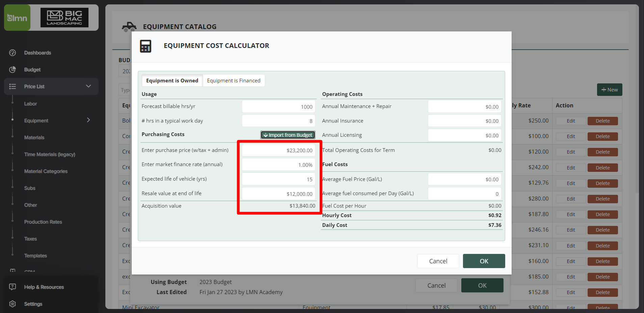
Task: Click Delete in the $185.00 row
Action: point(603,277)
